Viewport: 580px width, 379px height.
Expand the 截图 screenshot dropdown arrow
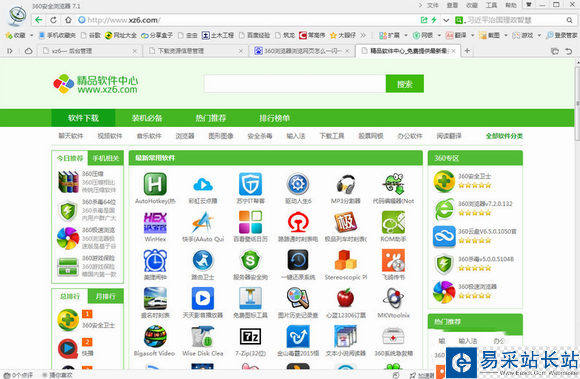pyautogui.click(x=506, y=35)
